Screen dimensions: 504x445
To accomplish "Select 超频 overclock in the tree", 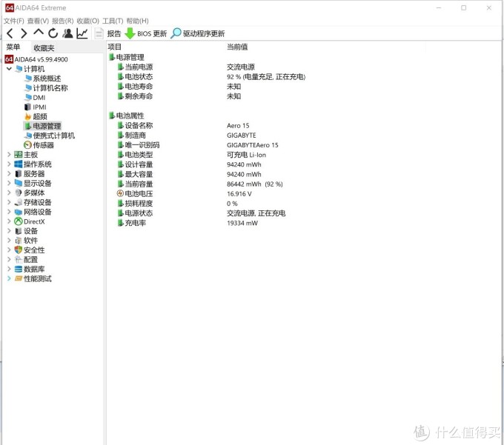I will click(36, 116).
